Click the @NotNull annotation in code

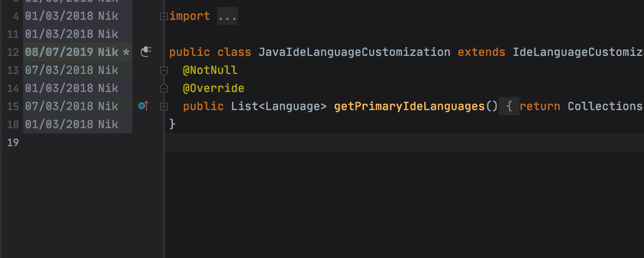[210, 70]
